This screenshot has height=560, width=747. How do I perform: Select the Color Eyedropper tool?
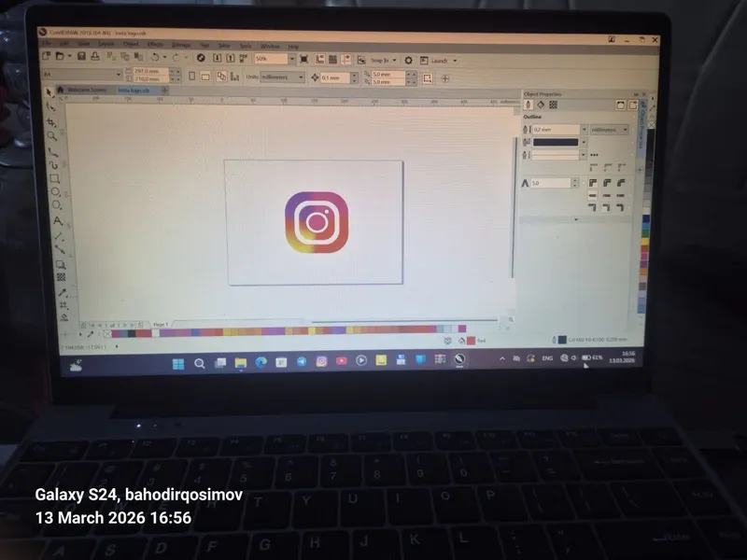coord(63,292)
